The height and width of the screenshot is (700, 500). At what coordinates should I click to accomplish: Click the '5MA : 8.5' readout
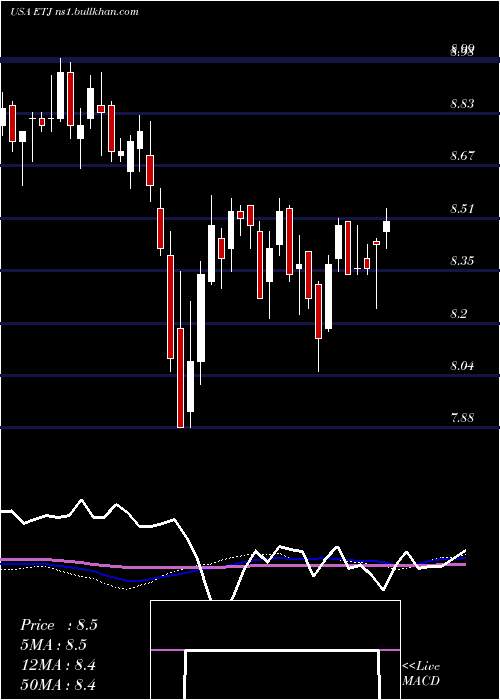tap(53, 645)
